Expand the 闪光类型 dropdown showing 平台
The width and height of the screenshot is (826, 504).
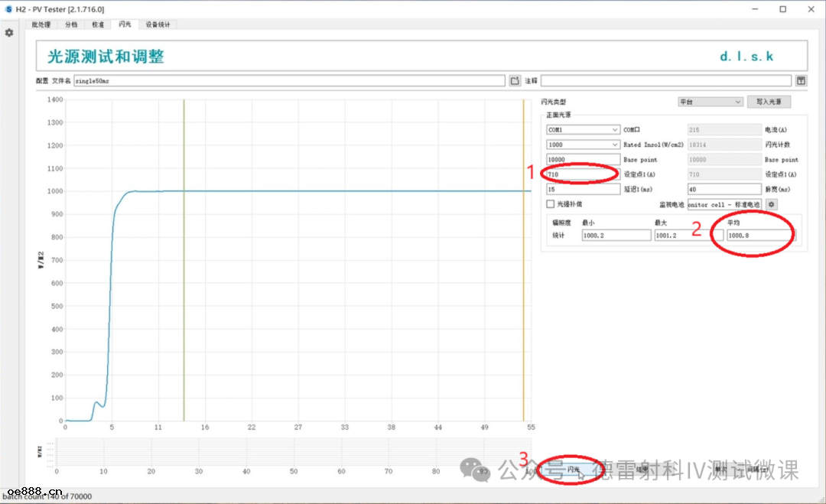[710, 102]
